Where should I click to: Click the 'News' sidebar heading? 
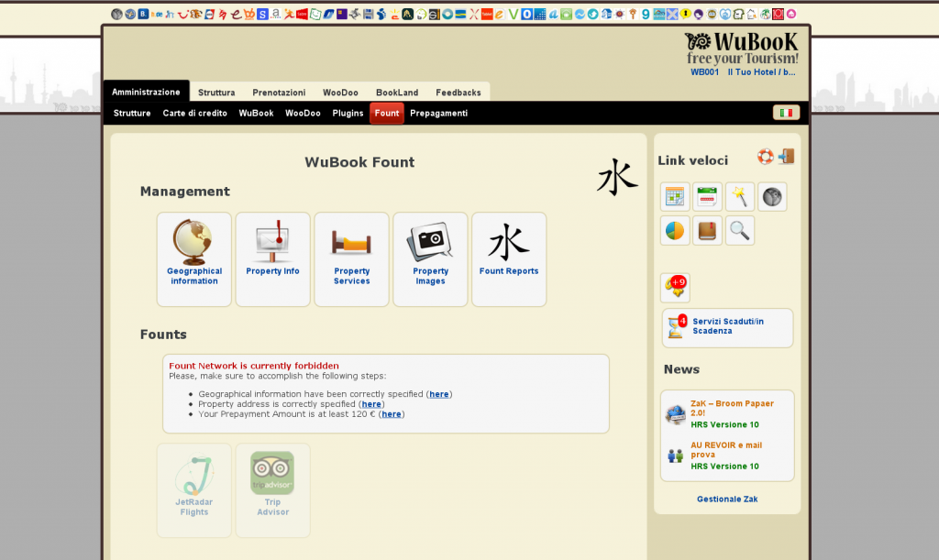pyautogui.click(x=681, y=369)
